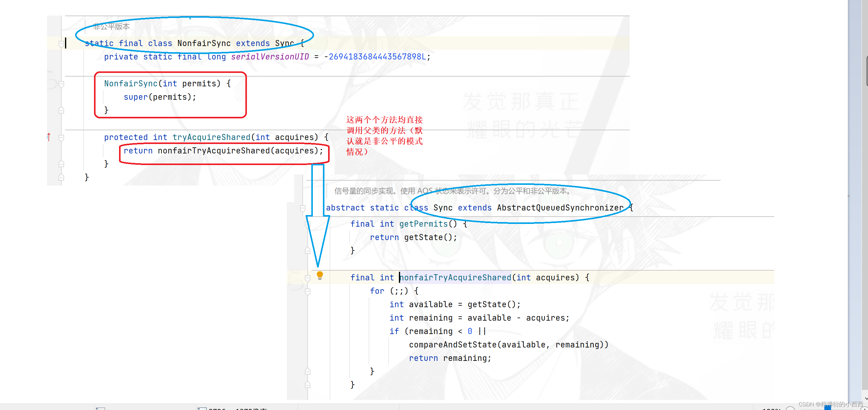The image size is (868, 410).
Task: Collapse the abstract Sync class fold marker
Action: [x=302, y=208]
